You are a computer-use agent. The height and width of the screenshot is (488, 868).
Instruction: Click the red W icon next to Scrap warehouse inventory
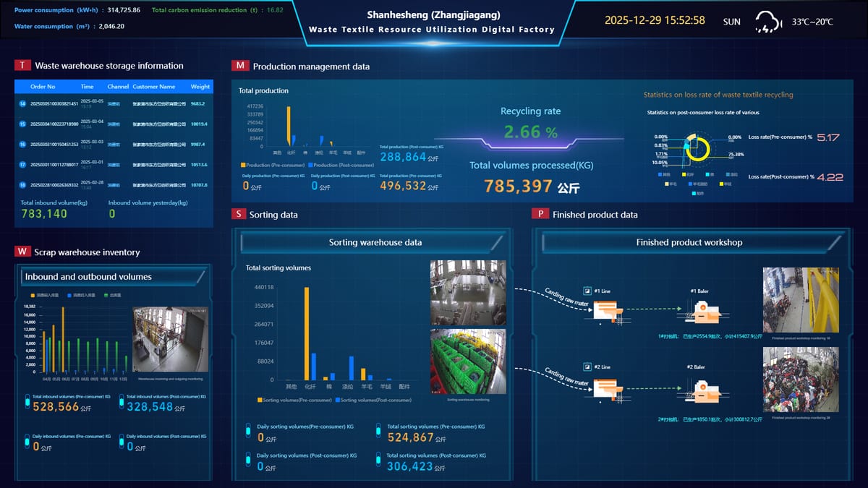[22, 252]
